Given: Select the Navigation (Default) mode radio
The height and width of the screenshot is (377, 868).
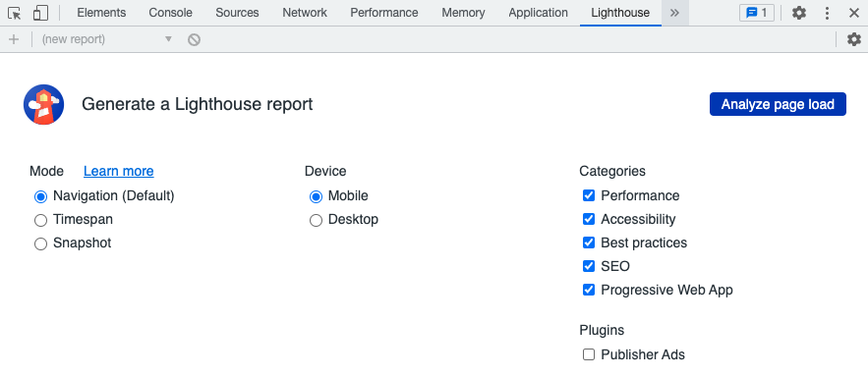Looking at the screenshot, I should click(40, 196).
